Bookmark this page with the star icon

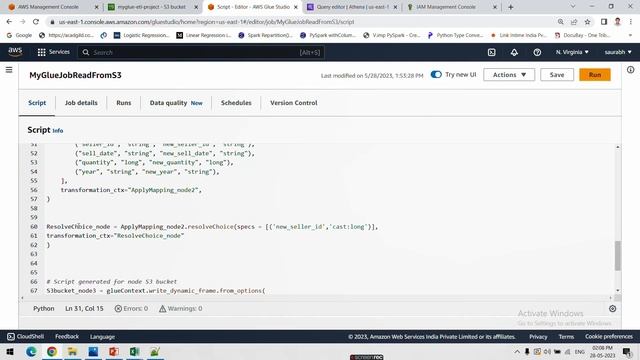[x=587, y=22]
